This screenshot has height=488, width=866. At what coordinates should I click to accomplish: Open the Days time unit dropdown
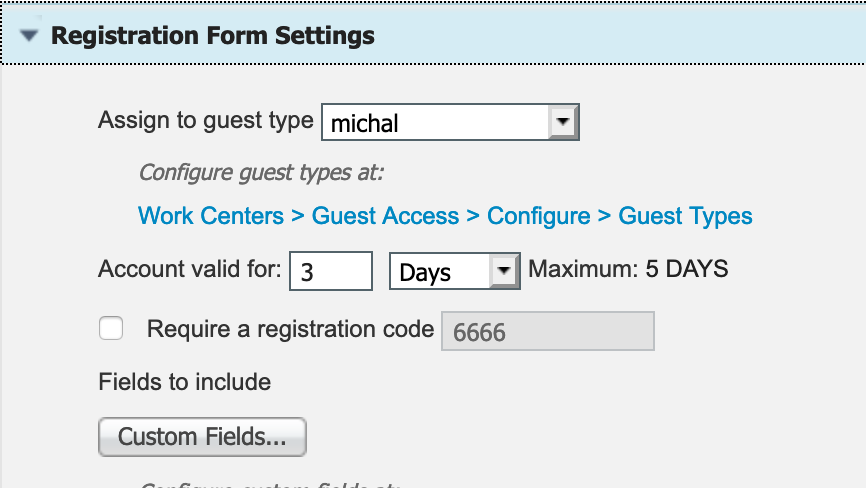443,271
